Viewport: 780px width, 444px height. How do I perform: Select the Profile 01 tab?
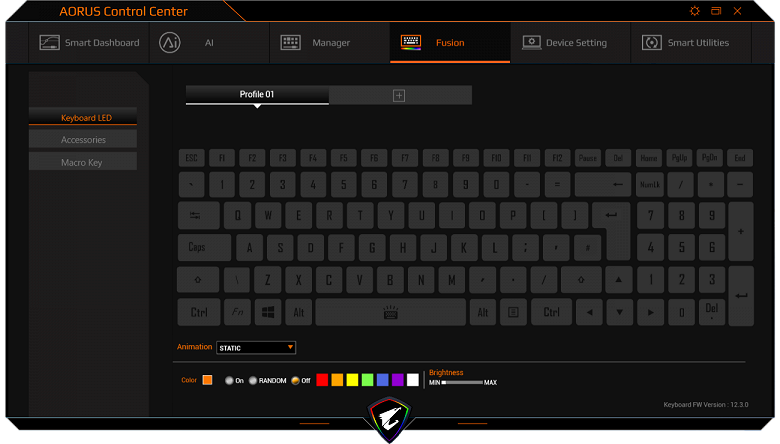pos(257,94)
